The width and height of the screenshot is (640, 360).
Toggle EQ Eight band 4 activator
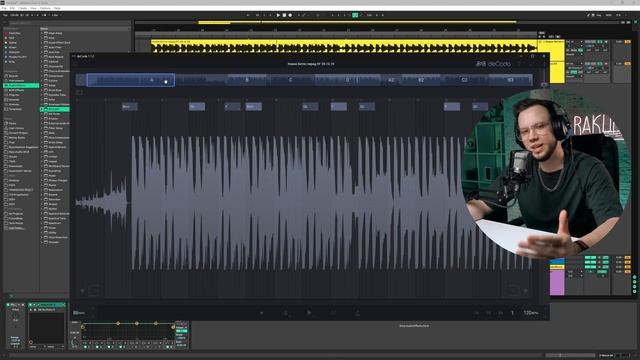click(x=120, y=347)
